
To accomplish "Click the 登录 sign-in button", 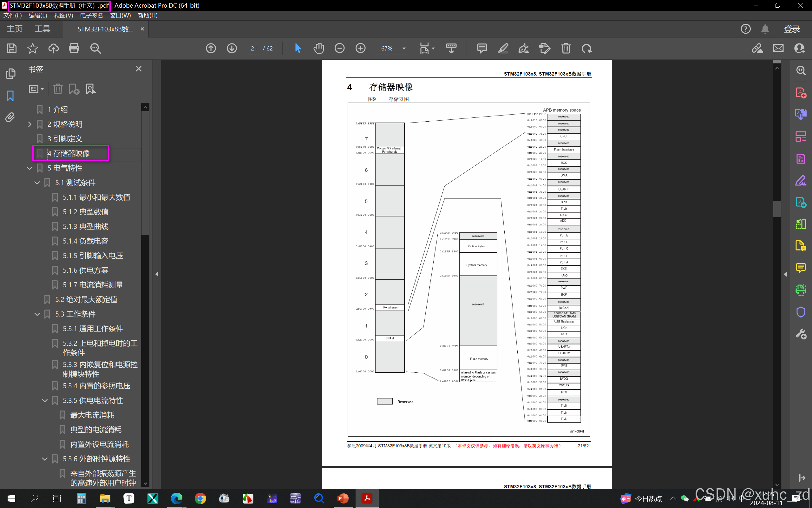I will pos(791,29).
